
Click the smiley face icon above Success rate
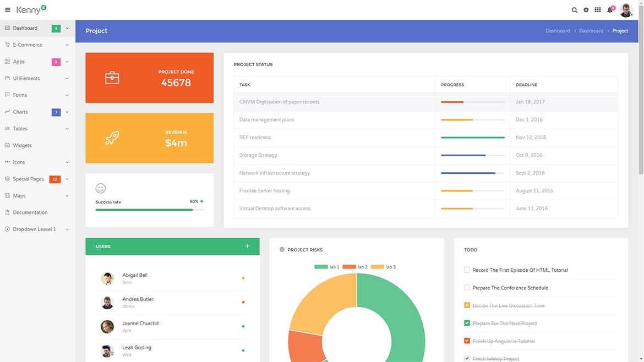click(x=101, y=188)
